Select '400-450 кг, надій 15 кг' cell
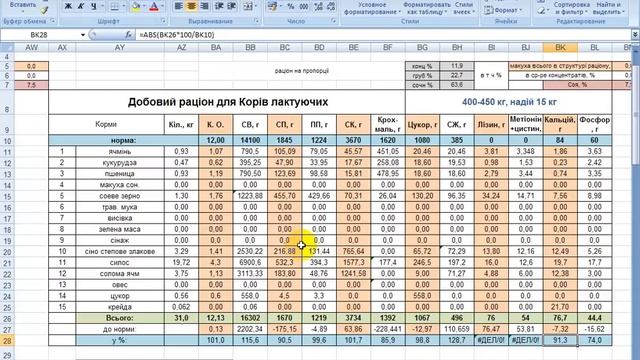Screen dimensions: 640x360 (x=509, y=102)
